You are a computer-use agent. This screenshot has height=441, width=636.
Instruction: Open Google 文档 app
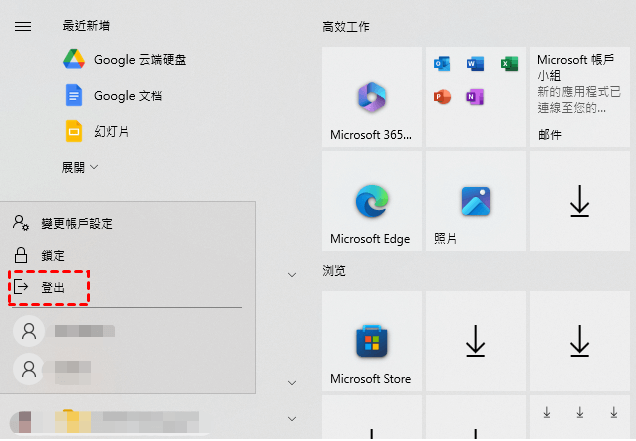[x=114, y=95]
